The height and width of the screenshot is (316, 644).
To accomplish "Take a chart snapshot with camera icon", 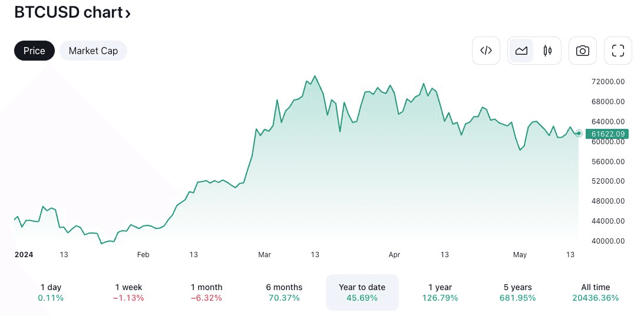I will [x=582, y=51].
